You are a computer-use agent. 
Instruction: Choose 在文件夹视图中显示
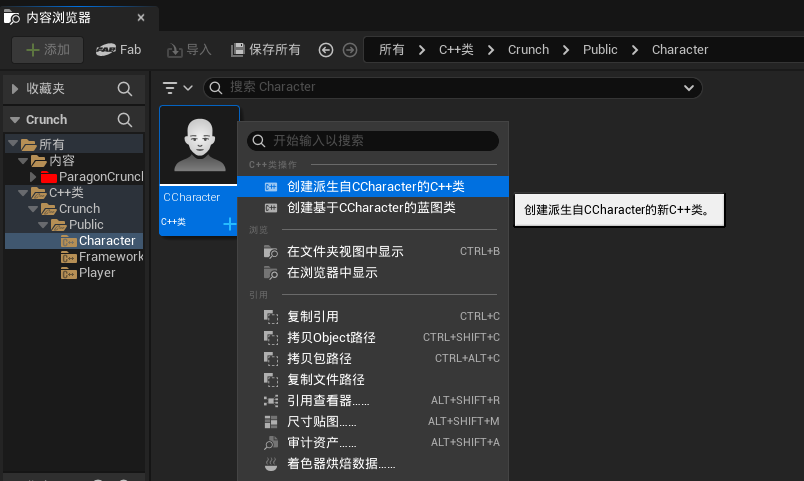tap(373, 251)
